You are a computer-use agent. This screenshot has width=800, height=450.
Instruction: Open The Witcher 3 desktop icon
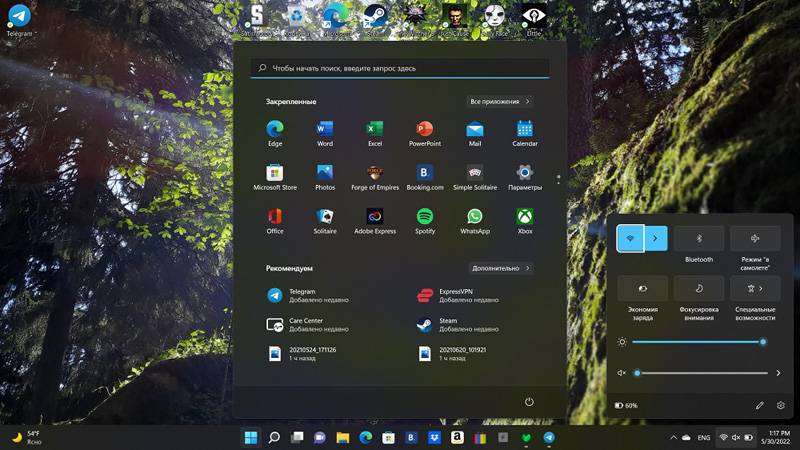pos(415,20)
